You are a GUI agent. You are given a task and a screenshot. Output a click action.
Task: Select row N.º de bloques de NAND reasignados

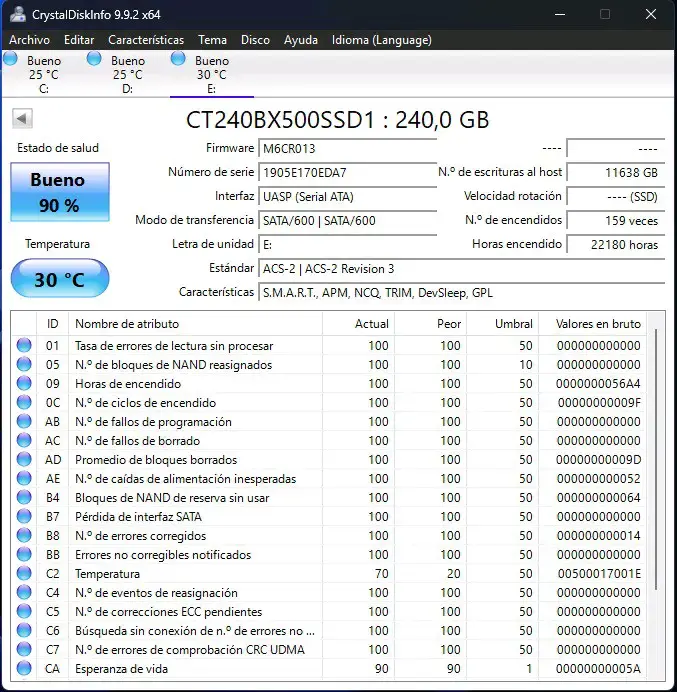(x=329, y=365)
